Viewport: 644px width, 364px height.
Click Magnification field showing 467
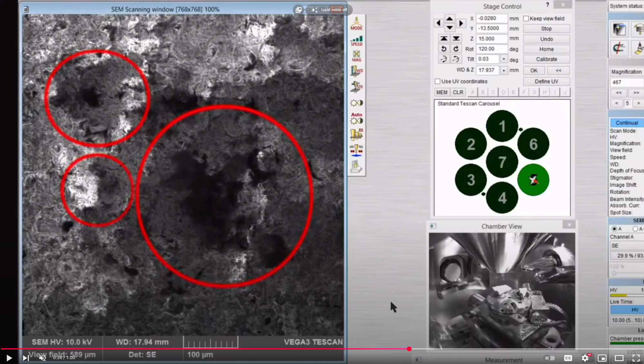(x=627, y=82)
